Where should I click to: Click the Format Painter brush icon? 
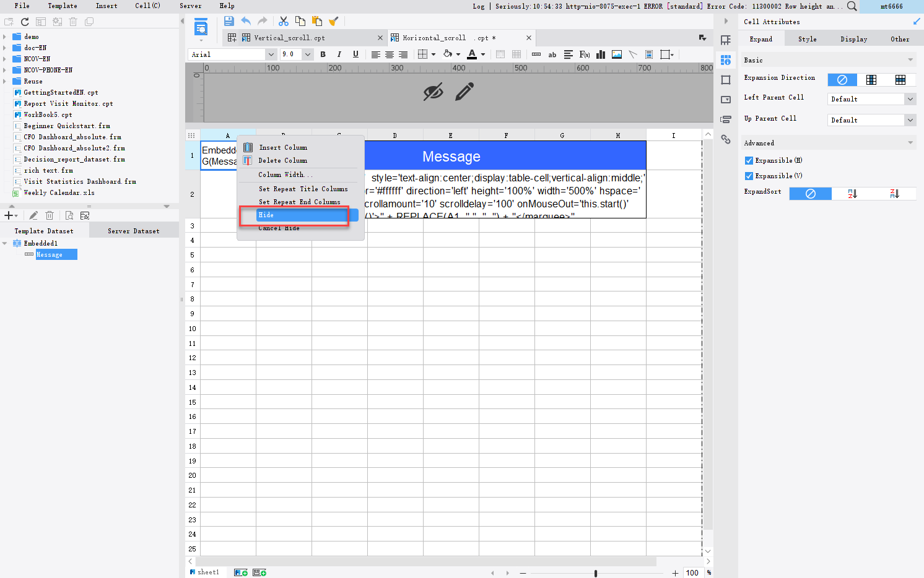333,21
